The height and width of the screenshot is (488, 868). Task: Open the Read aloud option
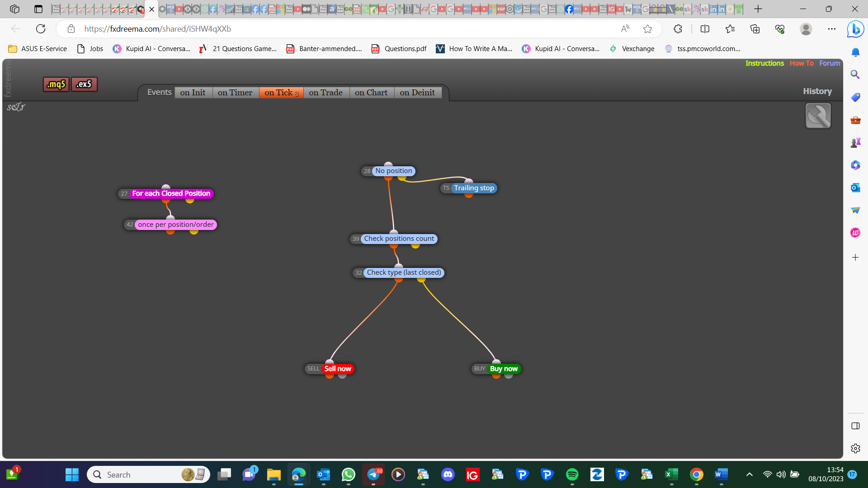(625, 29)
